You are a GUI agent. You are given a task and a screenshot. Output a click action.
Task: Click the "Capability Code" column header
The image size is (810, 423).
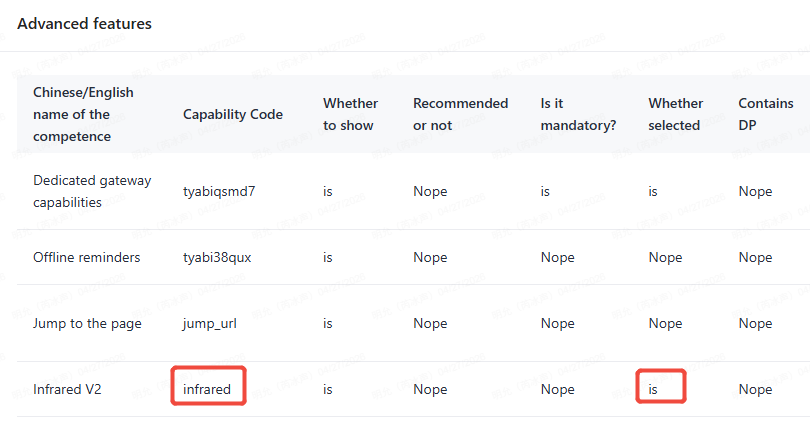(232, 114)
